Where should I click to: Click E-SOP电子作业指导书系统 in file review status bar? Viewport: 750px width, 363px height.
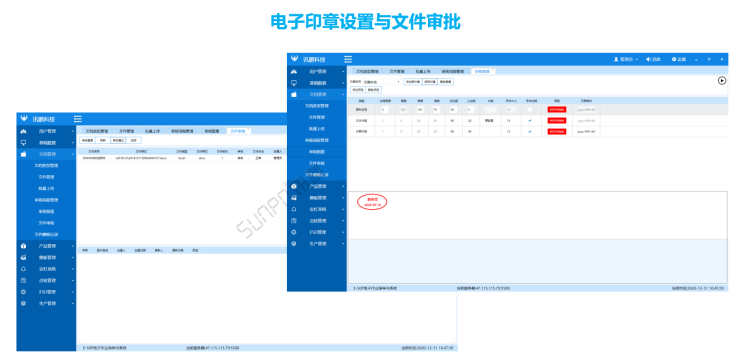click(x=104, y=348)
